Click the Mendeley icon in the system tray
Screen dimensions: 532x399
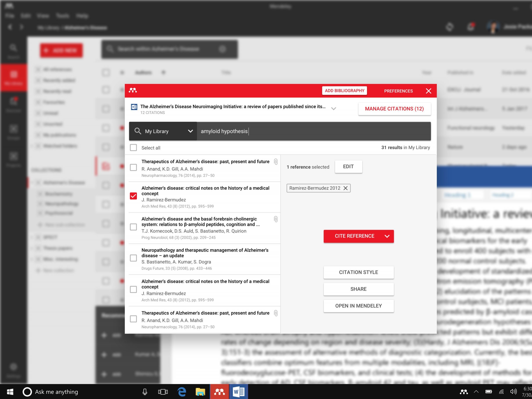click(x=464, y=392)
